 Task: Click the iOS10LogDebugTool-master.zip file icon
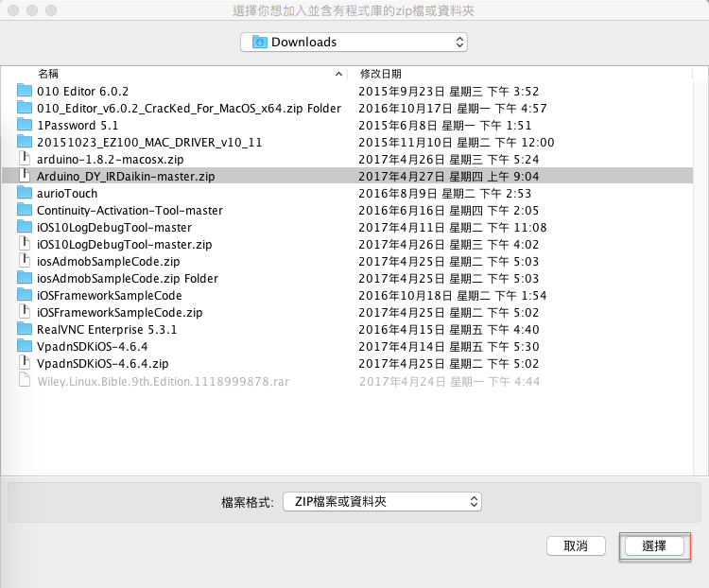click(25, 245)
